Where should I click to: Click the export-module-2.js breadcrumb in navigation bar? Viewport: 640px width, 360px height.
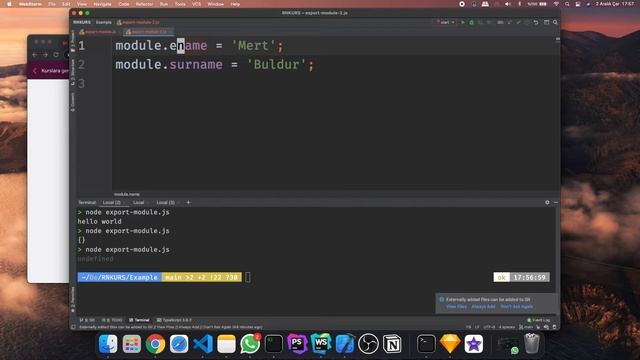coord(138,22)
